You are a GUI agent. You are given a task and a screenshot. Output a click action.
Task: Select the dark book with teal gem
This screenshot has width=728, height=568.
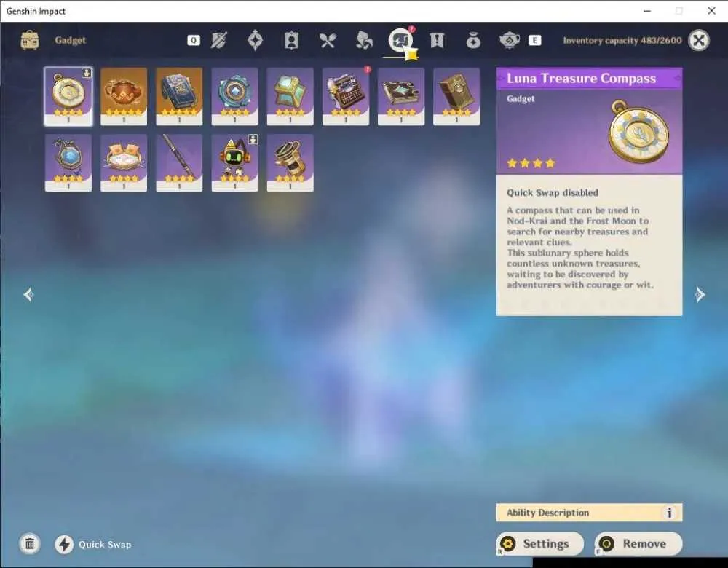[401, 97]
